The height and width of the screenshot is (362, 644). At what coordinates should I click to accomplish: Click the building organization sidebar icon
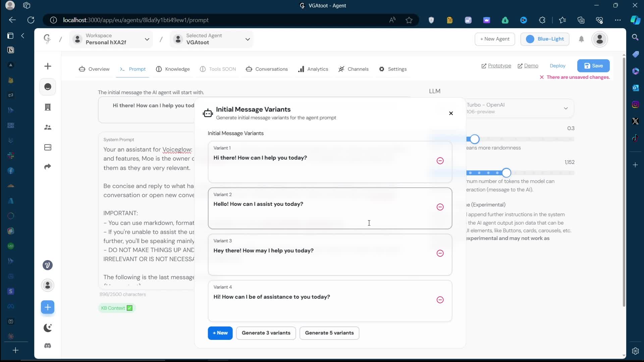click(48, 107)
